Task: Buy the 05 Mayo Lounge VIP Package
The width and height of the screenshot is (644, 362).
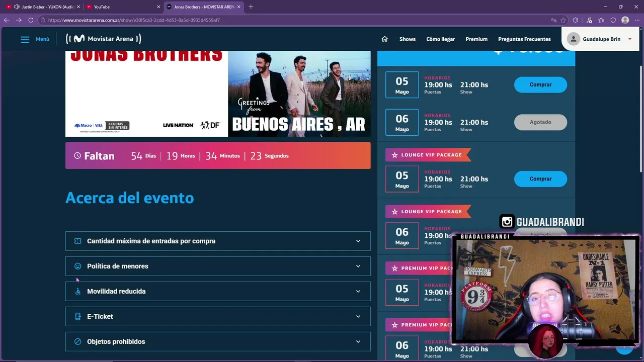Action: click(x=540, y=179)
